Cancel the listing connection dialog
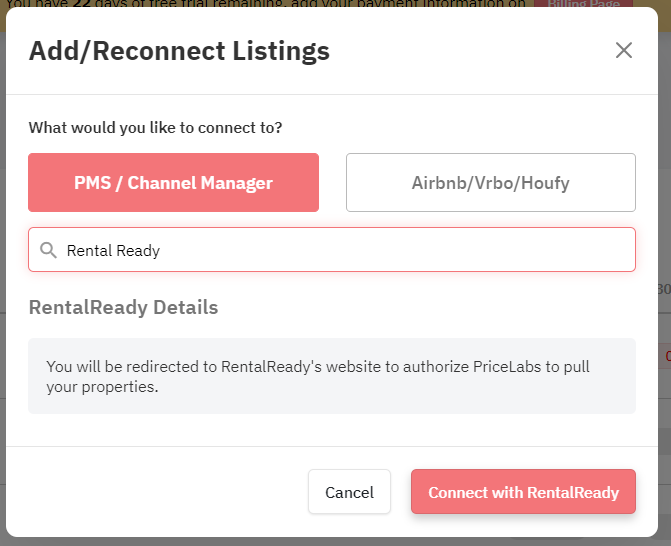671x546 pixels. [x=349, y=492]
